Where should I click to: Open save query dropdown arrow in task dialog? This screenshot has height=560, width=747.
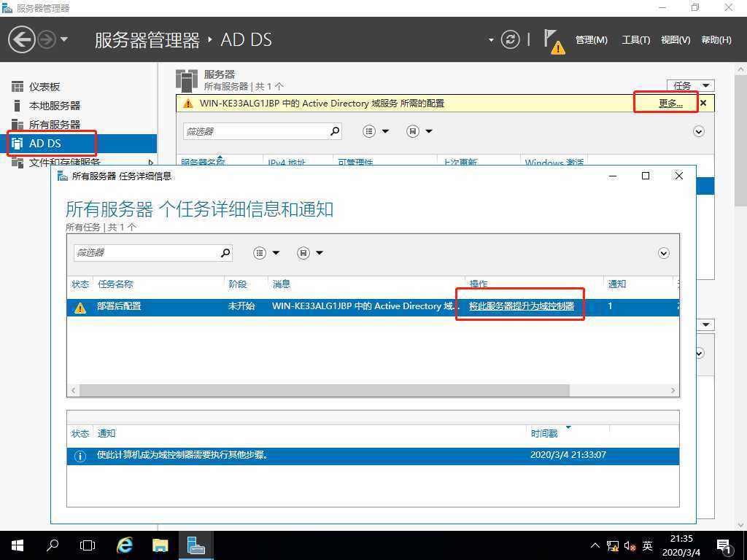click(320, 253)
